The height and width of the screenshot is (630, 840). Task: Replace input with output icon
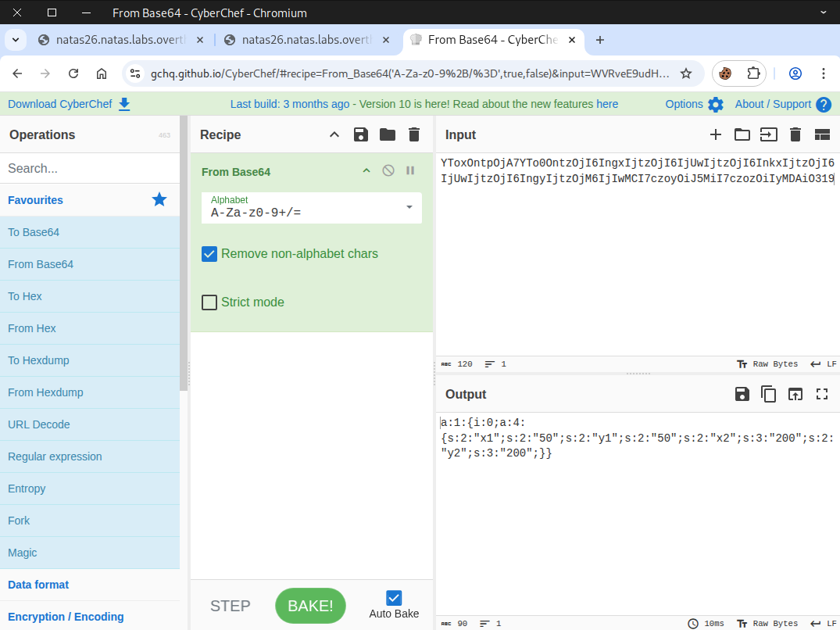795,394
